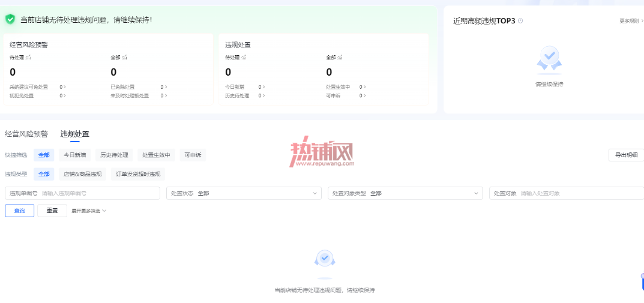The width and height of the screenshot is (644, 303).
Task: Click trend icon beside 待处理 under 违规处置 card
Action: point(244,58)
